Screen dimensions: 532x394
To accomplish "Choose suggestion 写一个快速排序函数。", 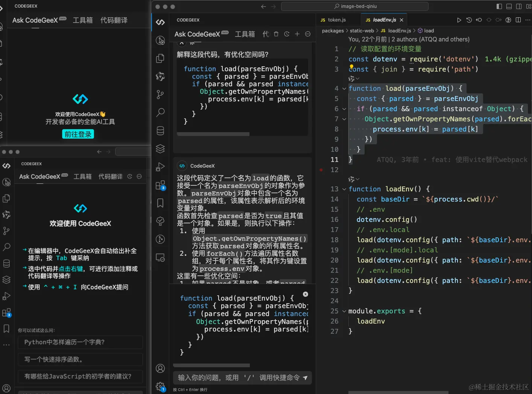I will 81,359.
